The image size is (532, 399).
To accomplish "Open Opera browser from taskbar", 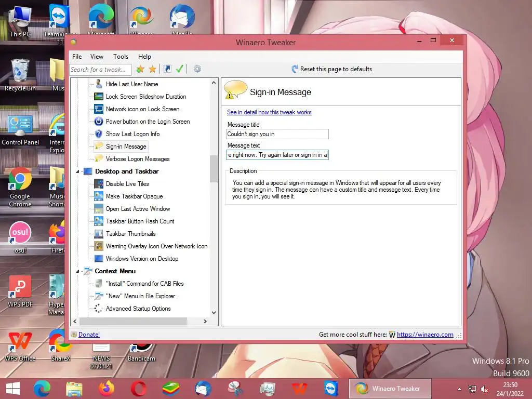I will click(x=138, y=389).
